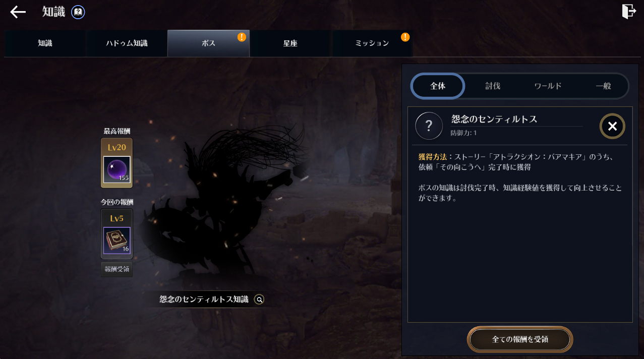The image size is (644, 359).
Task: Select the 全体 filter
Action: pos(438,86)
